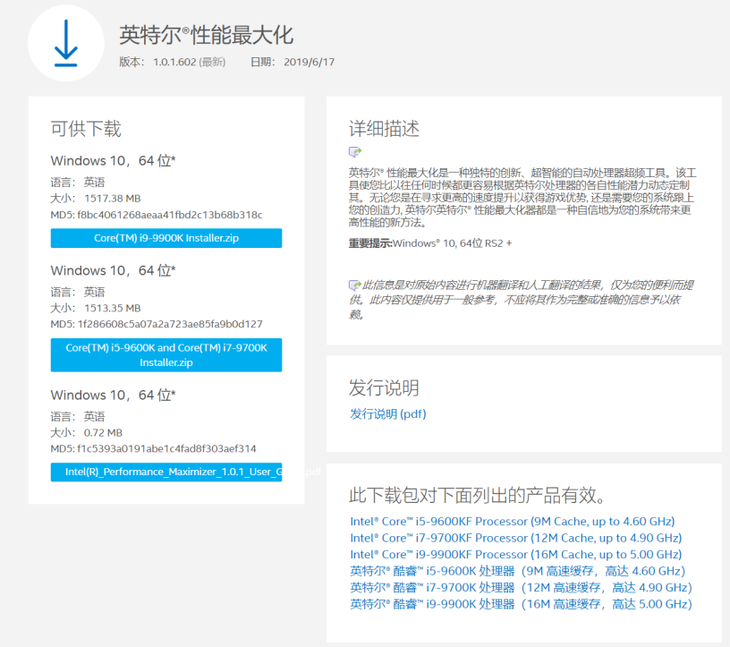Click the 可供下载 heading
Screen dimensions: 730x647
[86, 128]
